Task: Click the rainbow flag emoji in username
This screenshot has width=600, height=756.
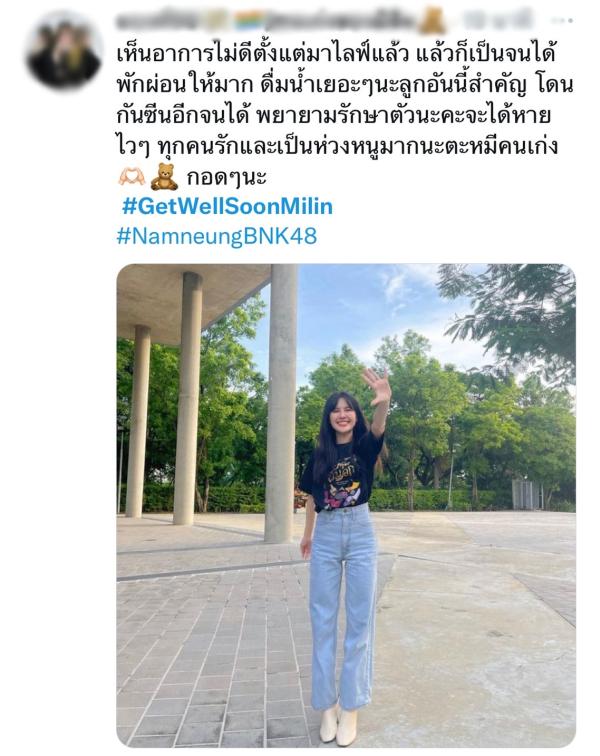Action: click(249, 20)
